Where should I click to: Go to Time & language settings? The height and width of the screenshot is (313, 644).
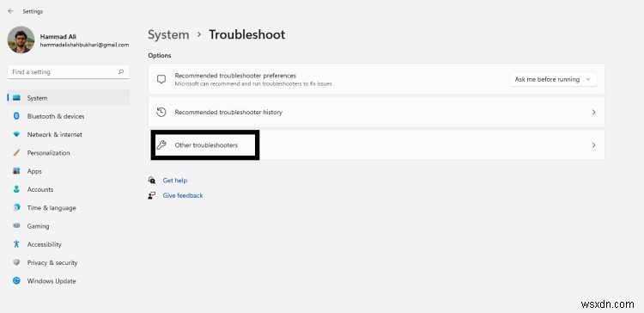pyautogui.click(x=52, y=208)
